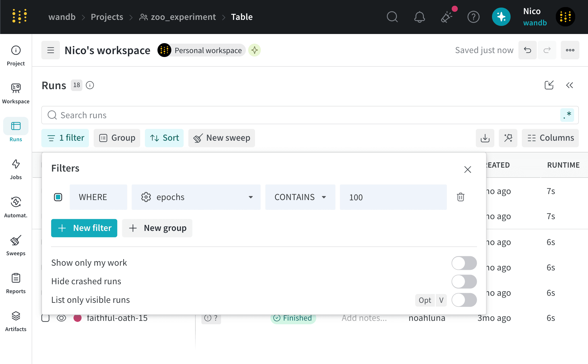Open Nico's profile avatar menu

[566, 17]
